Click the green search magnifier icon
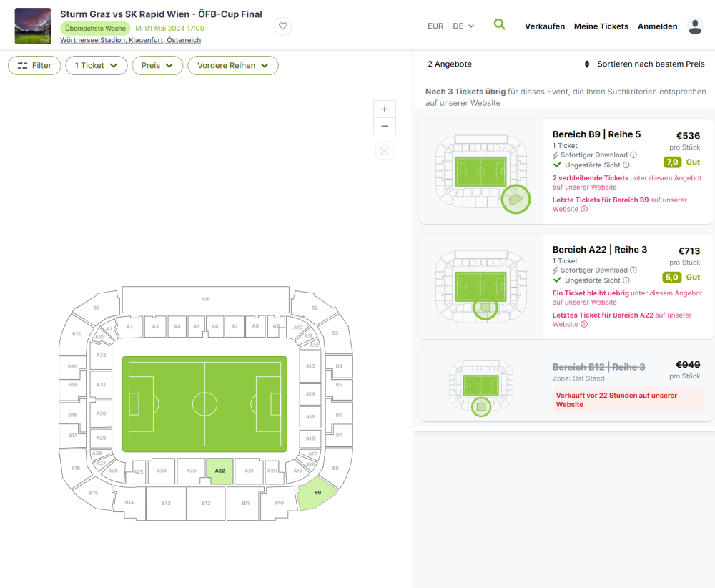This screenshot has width=715, height=588. point(499,24)
